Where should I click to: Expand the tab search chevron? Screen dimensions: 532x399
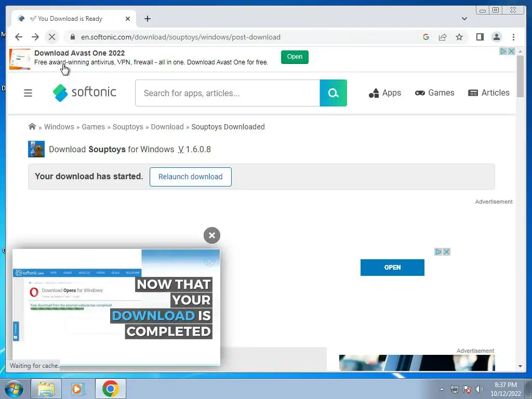(464, 19)
